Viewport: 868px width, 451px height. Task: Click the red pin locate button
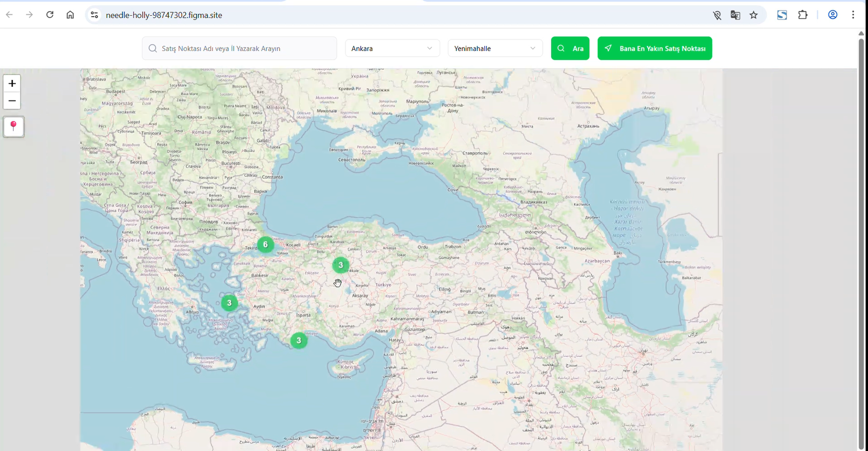click(x=14, y=127)
